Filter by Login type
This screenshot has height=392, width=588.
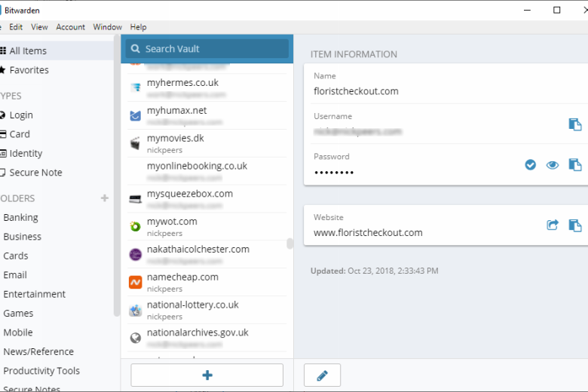click(21, 115)
